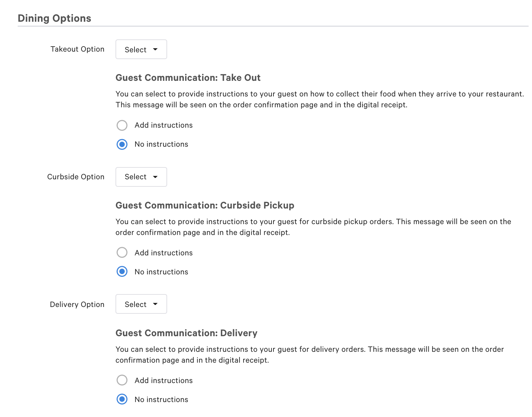532x417 pixels.
Task: Choose No instructions for Curbside Pickup
Action: (122, 271)
